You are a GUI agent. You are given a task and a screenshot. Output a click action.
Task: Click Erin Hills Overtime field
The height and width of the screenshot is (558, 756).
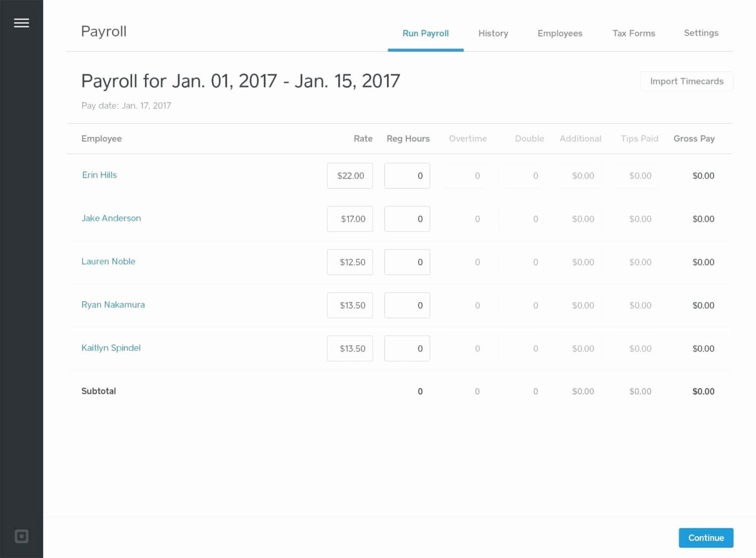coord(465,176)
